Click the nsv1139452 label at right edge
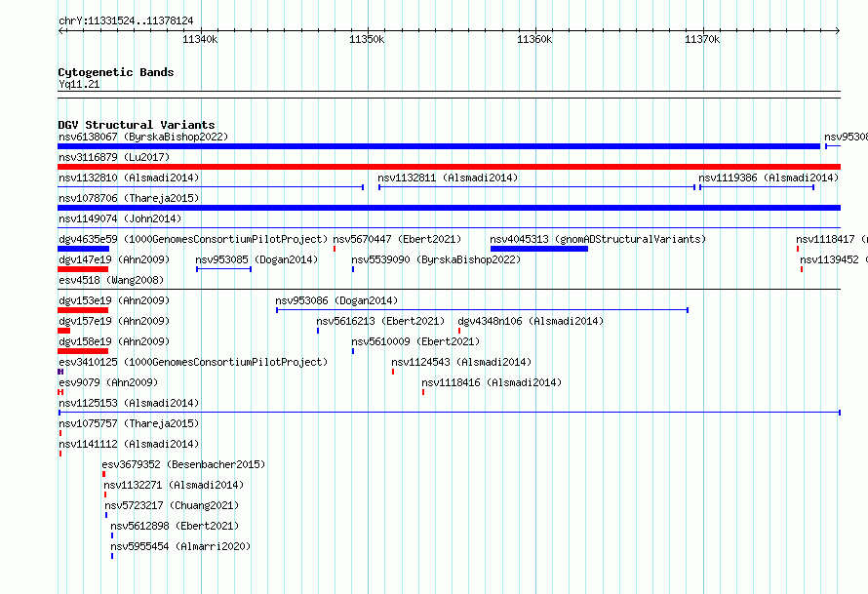The width and height of the screenshot is (868, 594). click(834, 259)
